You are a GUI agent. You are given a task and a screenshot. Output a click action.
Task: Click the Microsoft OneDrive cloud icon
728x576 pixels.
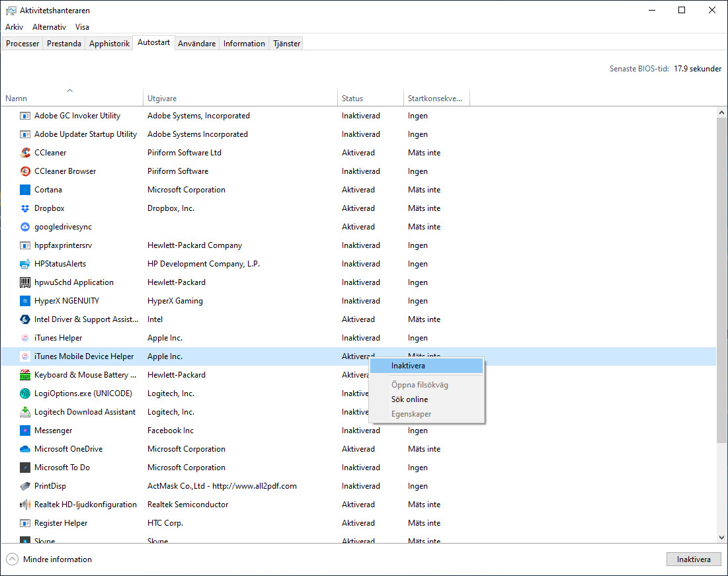click(x=24, y=449)
